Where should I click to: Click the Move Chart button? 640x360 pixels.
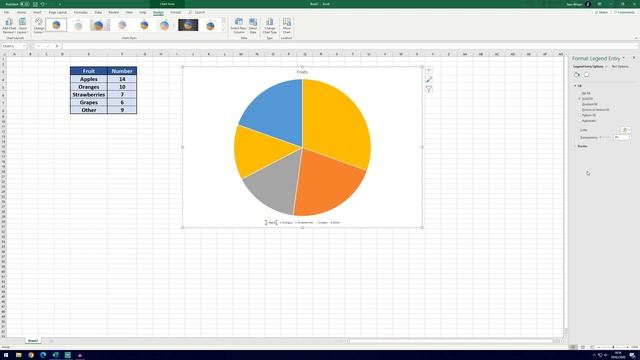[x=287, y=25]
